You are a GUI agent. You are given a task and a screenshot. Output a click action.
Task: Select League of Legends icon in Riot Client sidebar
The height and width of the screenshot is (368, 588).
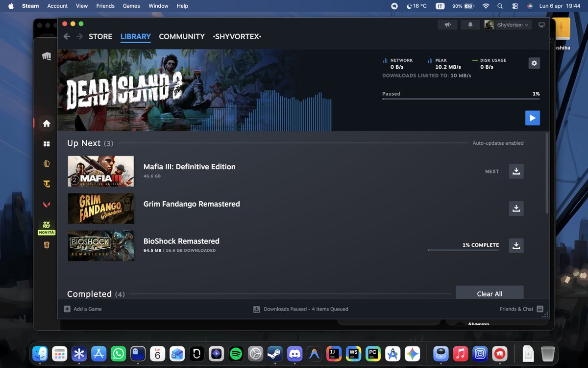47,164
